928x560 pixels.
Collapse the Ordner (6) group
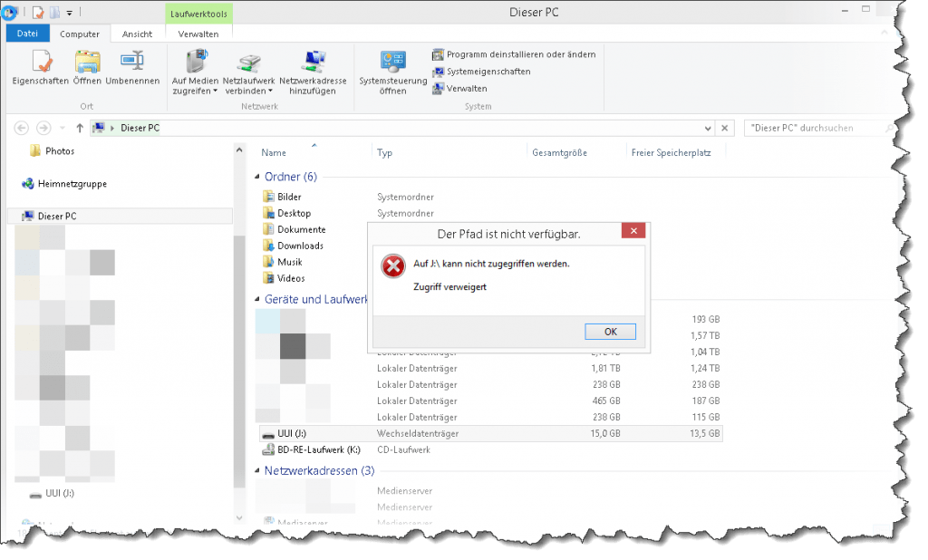click(259, 177)
